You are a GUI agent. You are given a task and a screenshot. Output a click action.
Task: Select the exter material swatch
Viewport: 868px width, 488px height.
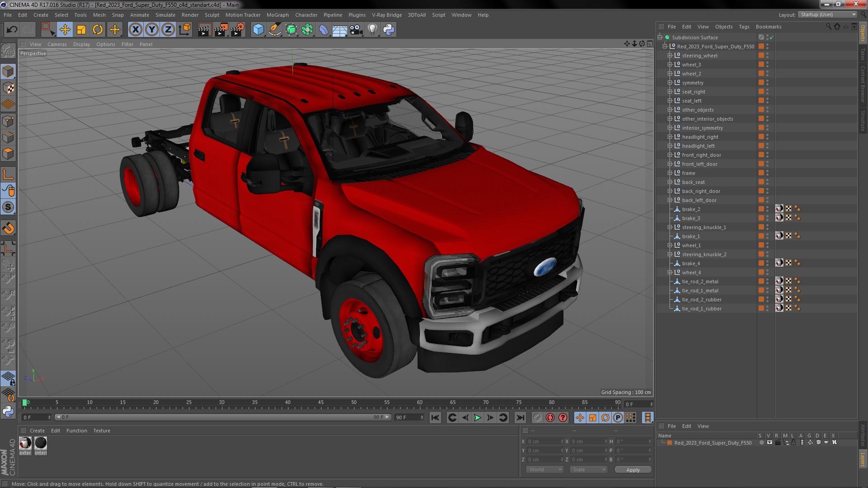coord(25,443)
